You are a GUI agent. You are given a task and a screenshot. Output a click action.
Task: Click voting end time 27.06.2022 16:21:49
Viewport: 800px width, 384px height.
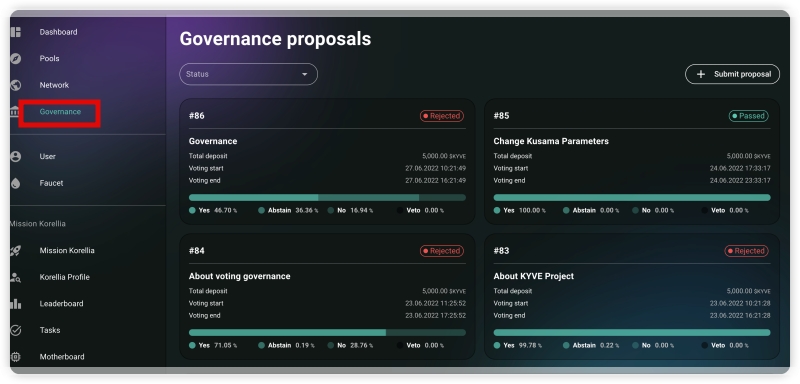pyautogui.click(x=436, y=181)
